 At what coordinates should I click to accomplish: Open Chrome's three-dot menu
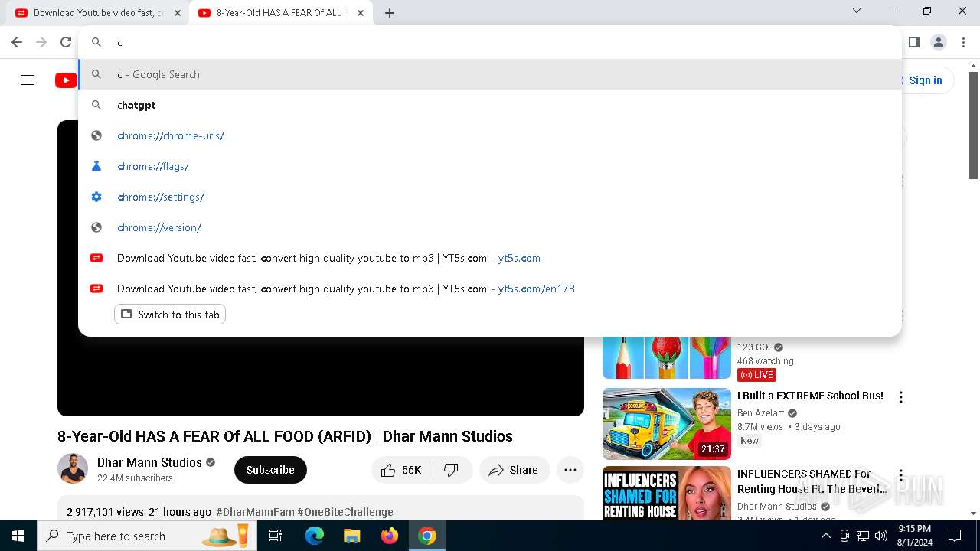tap(963, 42)
